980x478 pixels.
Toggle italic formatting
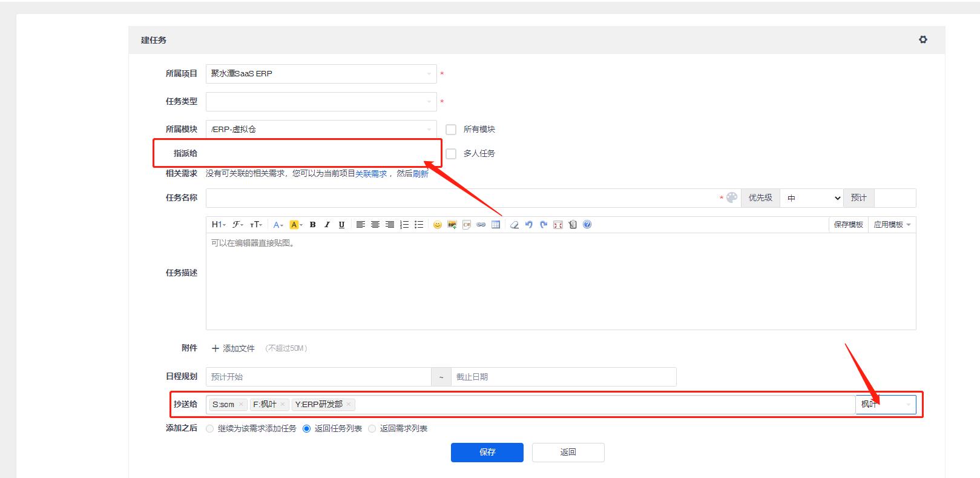click(x=327, y=225)
